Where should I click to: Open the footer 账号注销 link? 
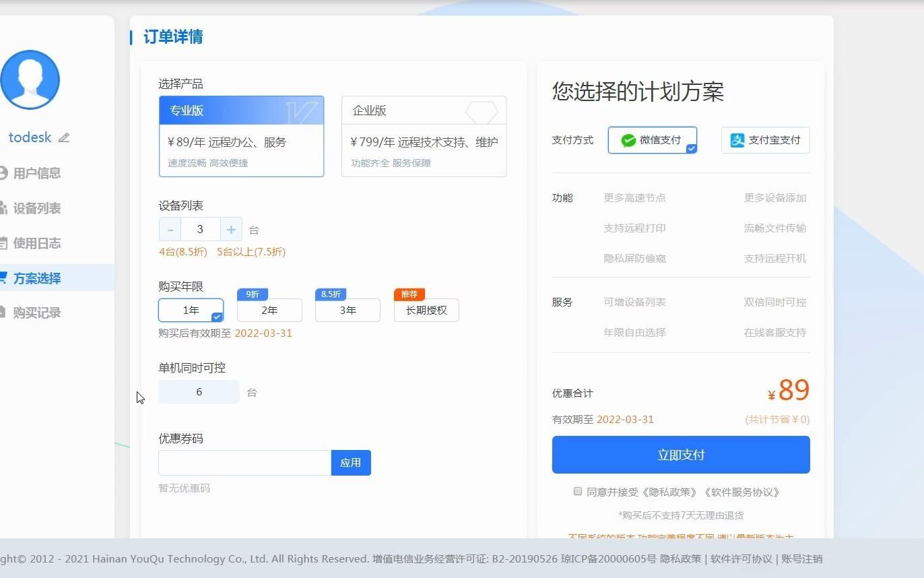coord(801,558)
